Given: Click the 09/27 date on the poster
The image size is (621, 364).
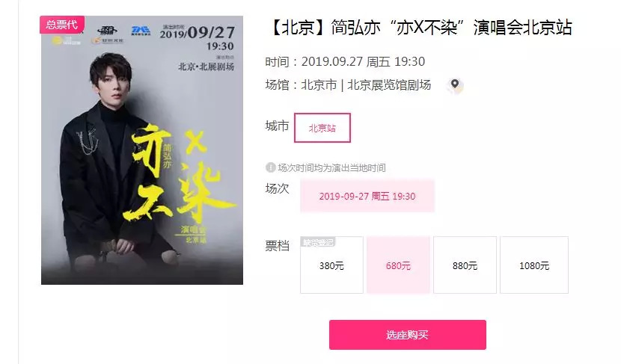Looking at the screenshot, I should [211, 32].
